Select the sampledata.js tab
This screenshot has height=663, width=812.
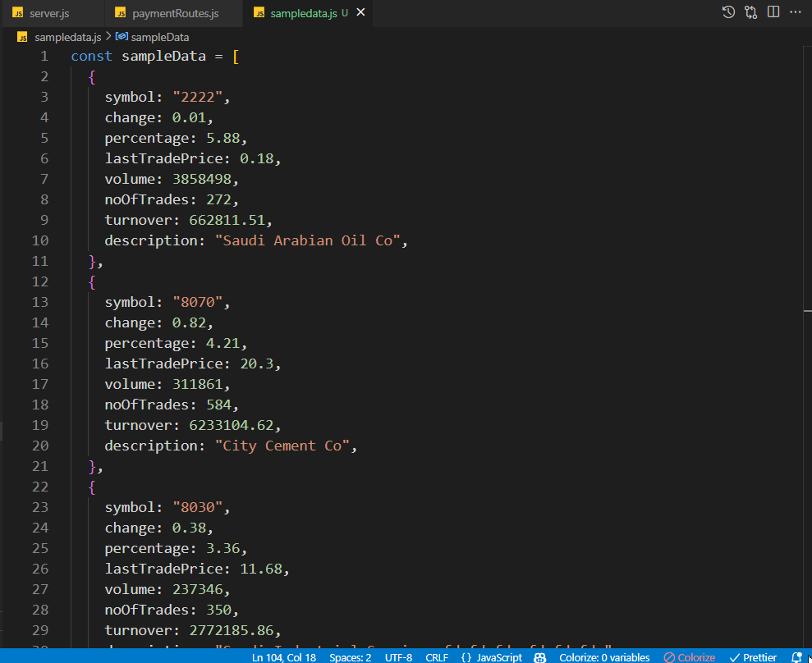pyautogui.click(x=303, y=13)
